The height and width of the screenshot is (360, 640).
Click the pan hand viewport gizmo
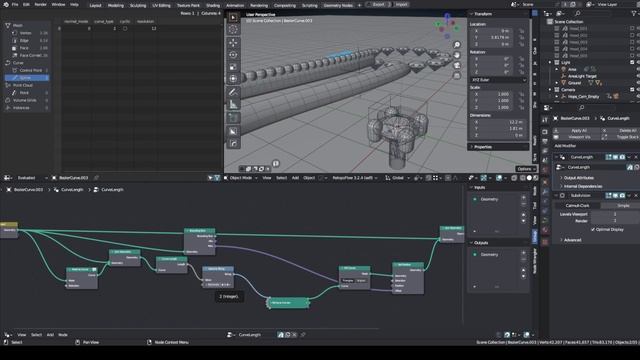[457, 55]
